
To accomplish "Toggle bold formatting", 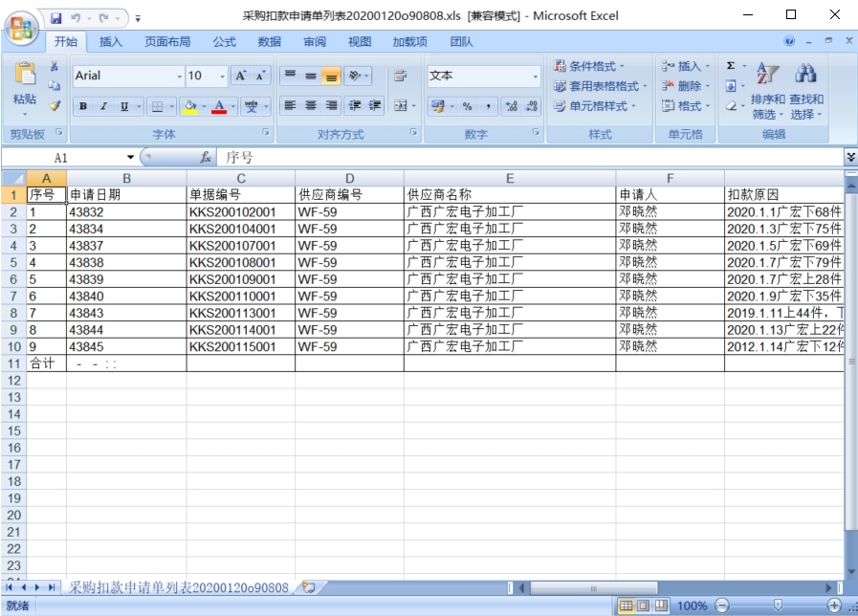I will tap(83, 106).
